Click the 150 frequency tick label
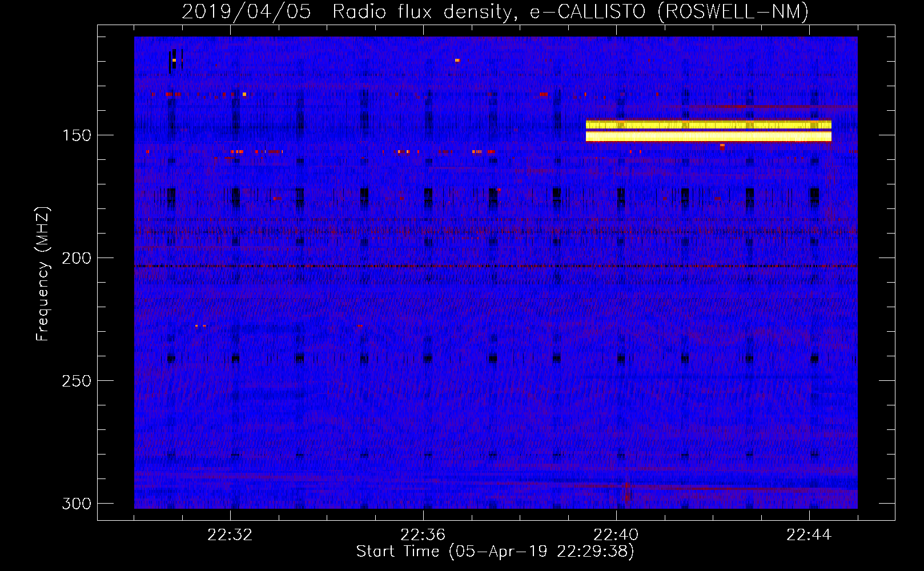 coord(77,135)
